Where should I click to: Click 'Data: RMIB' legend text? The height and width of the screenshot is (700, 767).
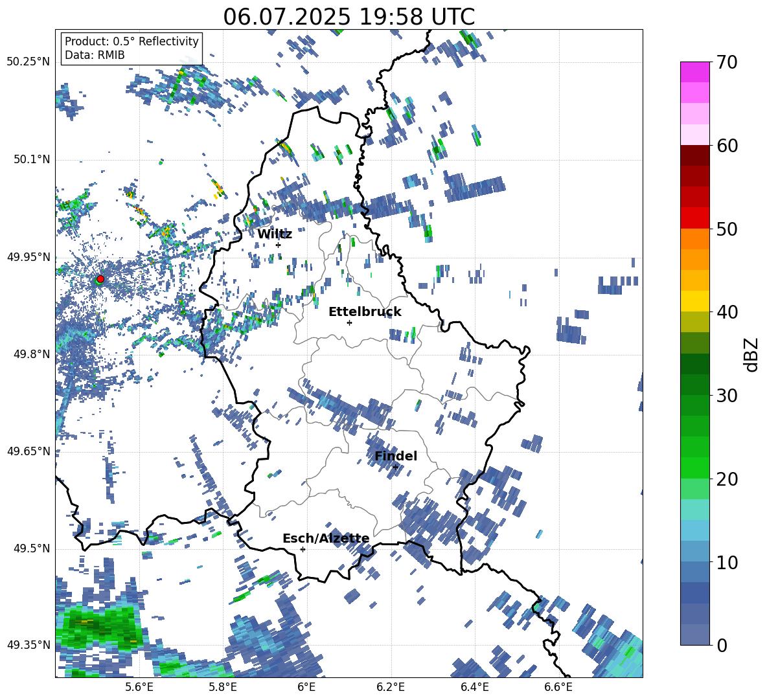click(x=95, y=55)
